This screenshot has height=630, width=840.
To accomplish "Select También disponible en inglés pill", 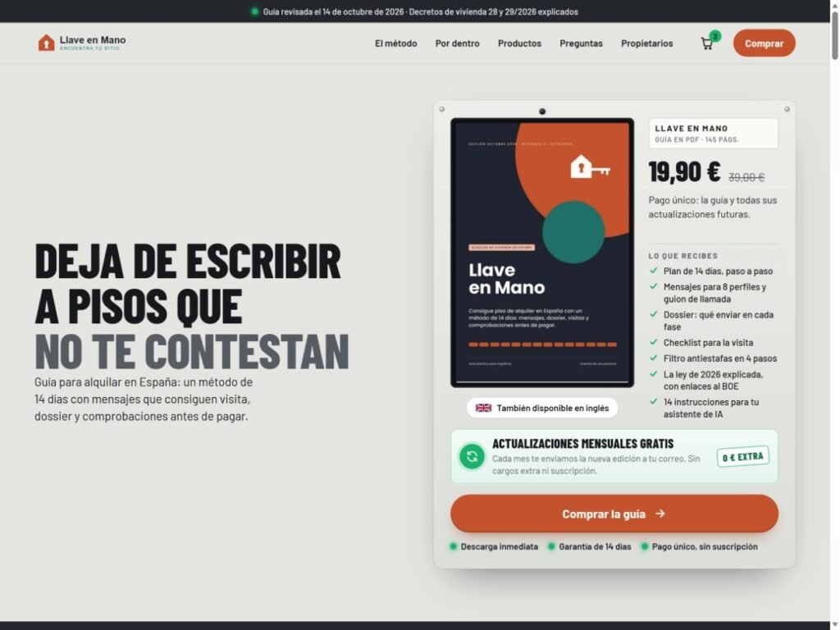I will pos(542,408).
